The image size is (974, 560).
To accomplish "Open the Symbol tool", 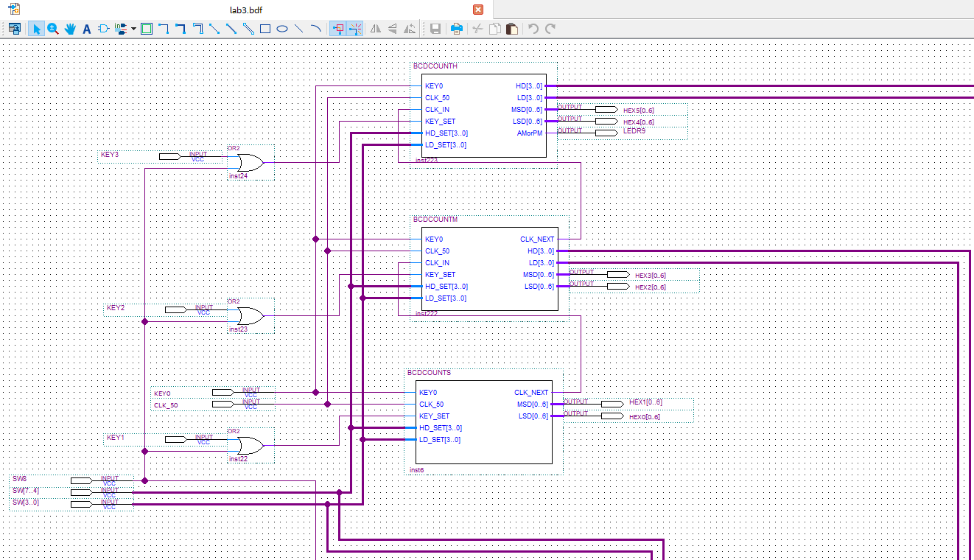I will click(x=103, y=29).
